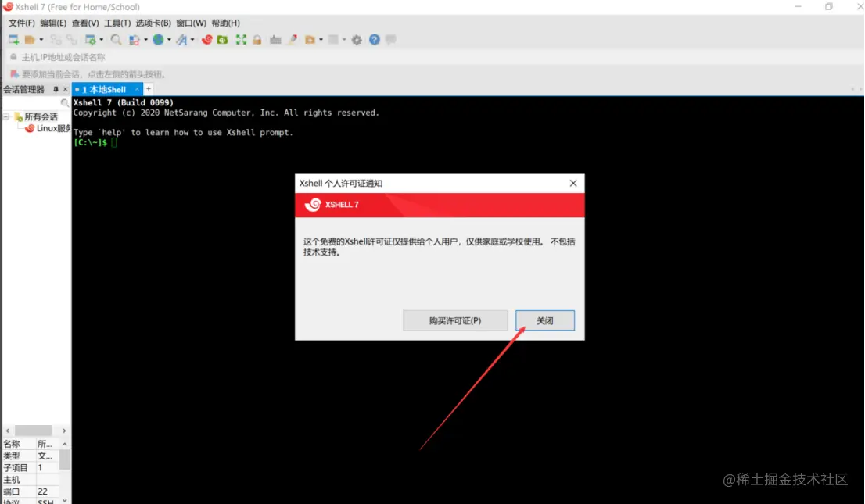Viewport: 865px width, 504px height.
Task: Expand dropdown beside grey square icon
Action: pos(343,40)
